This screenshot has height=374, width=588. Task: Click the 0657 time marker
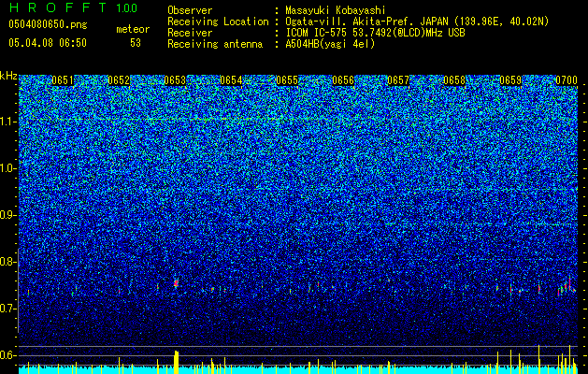[x=398, y=80]
